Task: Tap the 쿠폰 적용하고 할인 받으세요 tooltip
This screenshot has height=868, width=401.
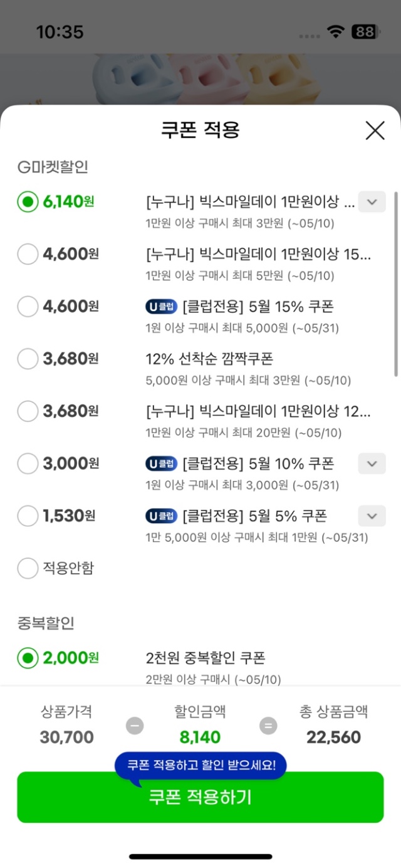Action: coord(200,766)
